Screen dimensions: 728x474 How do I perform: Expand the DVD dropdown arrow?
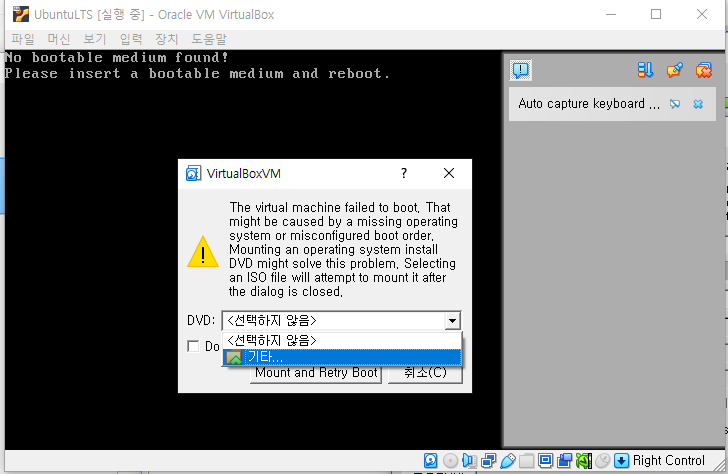point(452,320)
